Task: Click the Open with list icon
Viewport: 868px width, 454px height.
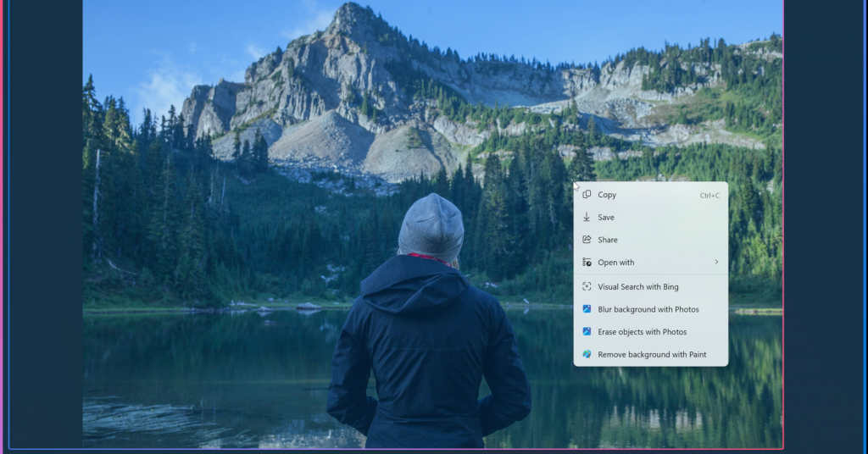Action: (587, 263)
